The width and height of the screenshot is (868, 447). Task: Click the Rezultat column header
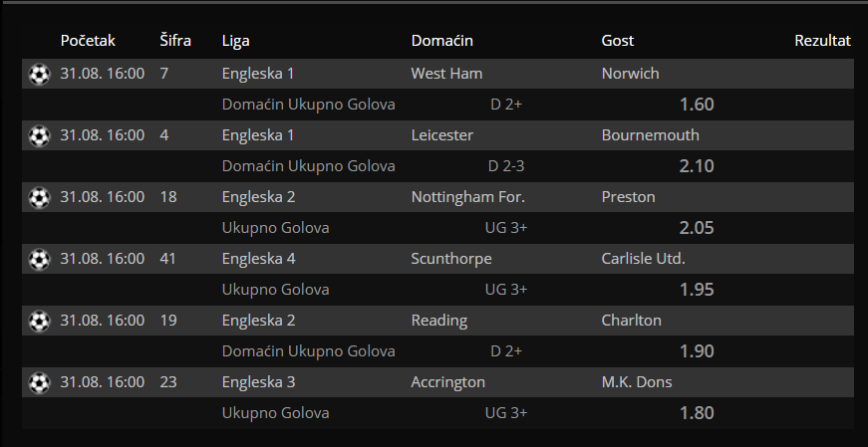point(822,41)
